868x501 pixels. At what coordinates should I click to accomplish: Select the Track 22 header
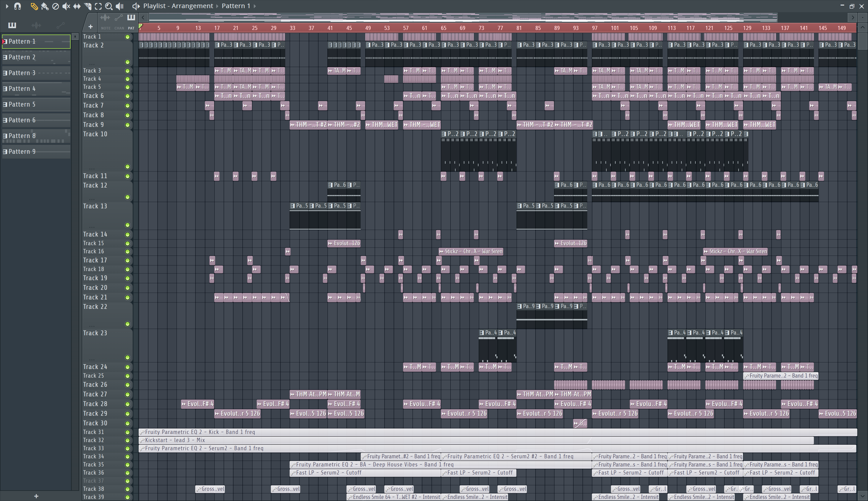coord(107,315)
